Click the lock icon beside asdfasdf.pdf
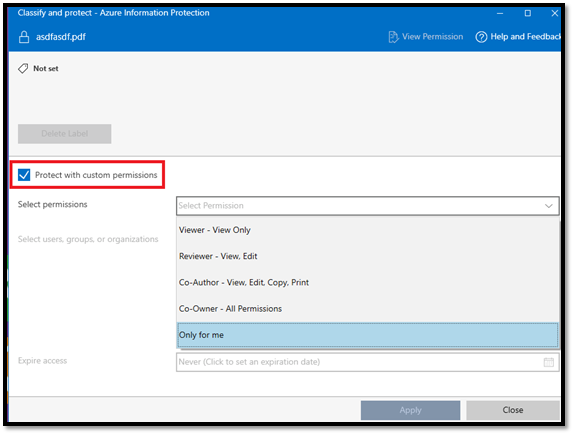The height and width of the screenshot is (435, 574). [24, 37]
